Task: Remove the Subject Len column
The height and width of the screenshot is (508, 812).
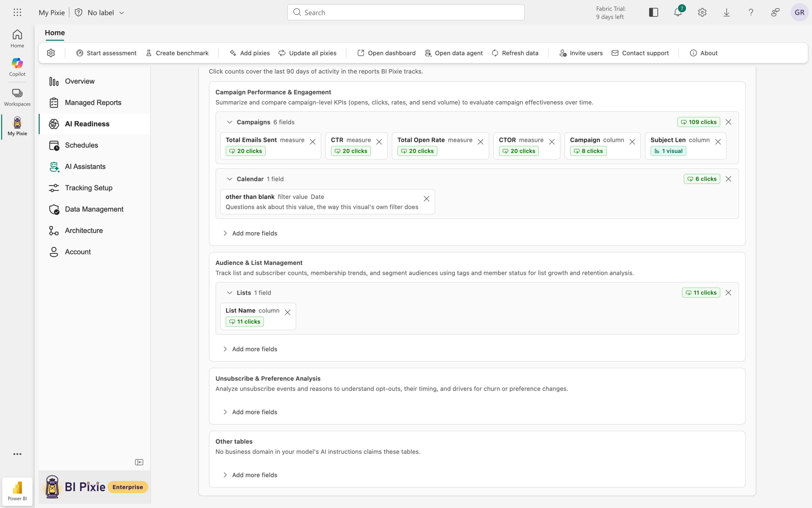Action: 718,142
